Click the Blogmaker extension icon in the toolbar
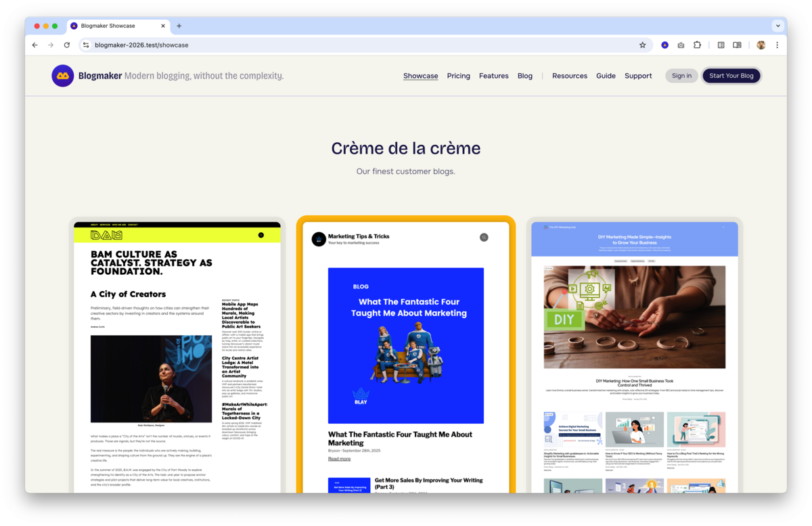 click(x=664, y=44)
